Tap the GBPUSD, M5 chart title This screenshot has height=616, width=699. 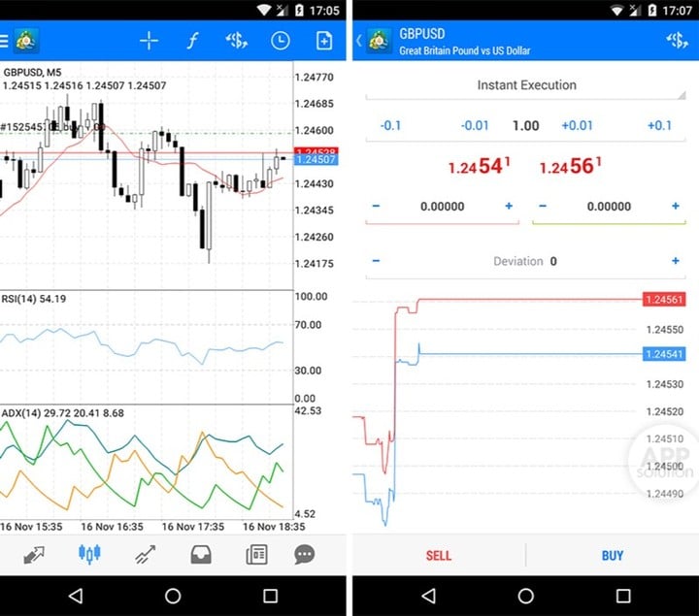(x=32, y=72)
